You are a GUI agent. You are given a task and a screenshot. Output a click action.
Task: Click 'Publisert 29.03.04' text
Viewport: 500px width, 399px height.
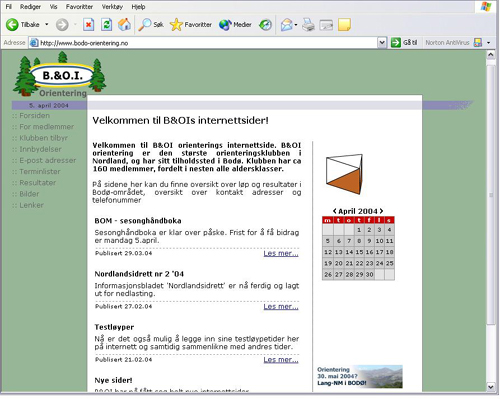[123, 253]
